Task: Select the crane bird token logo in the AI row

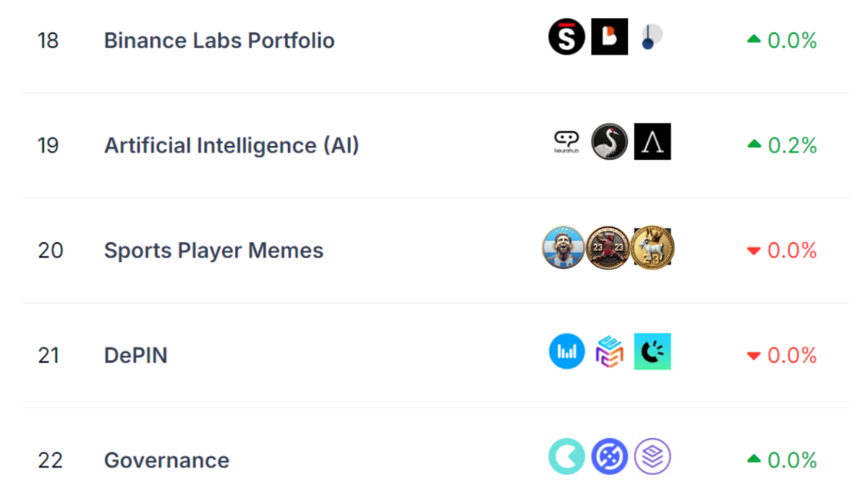Action: [609, 142]
